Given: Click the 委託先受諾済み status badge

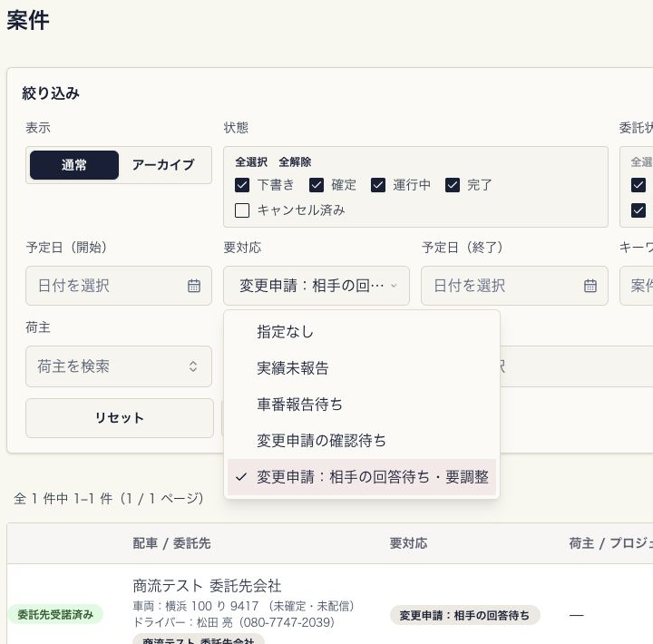Looking at the screenshot, I should [x=55, y=614].
